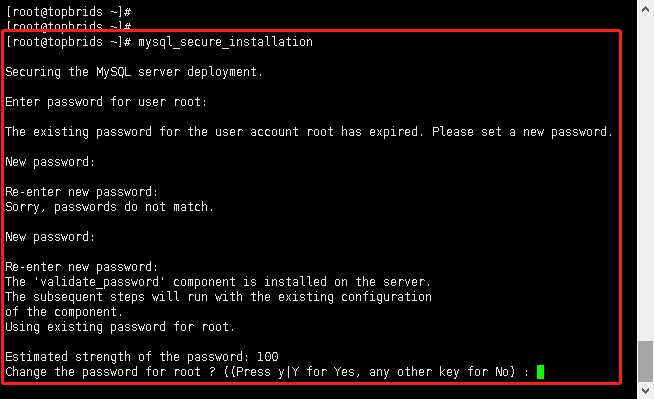Click the first 'New password:' prompt

pos(50,162)
